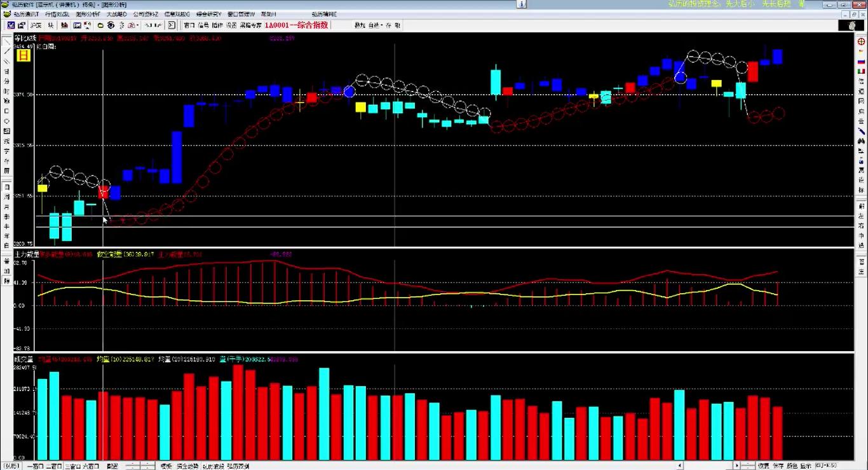Viewport: 868px width, 470px height.
Task: Open the 资金趋势 tab
Action: [187, 466]
